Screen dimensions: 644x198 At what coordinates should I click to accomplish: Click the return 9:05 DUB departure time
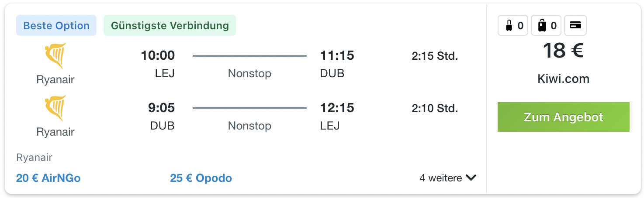pos(161,108)
